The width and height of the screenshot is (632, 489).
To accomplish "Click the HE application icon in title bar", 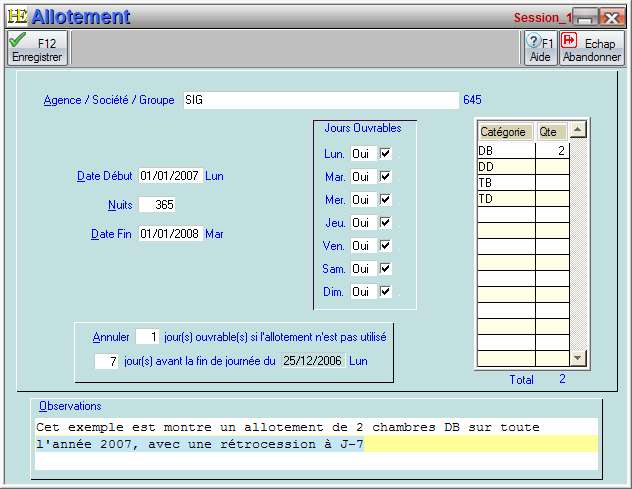I will (x=17, y=17).
